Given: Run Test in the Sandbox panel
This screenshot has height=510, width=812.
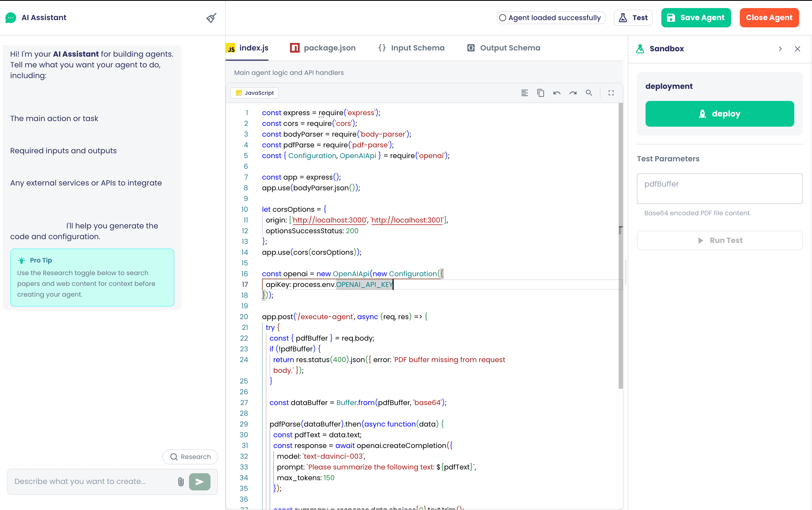Looking at the screenshot, I should pyautogui.click(x=720, y=240).
